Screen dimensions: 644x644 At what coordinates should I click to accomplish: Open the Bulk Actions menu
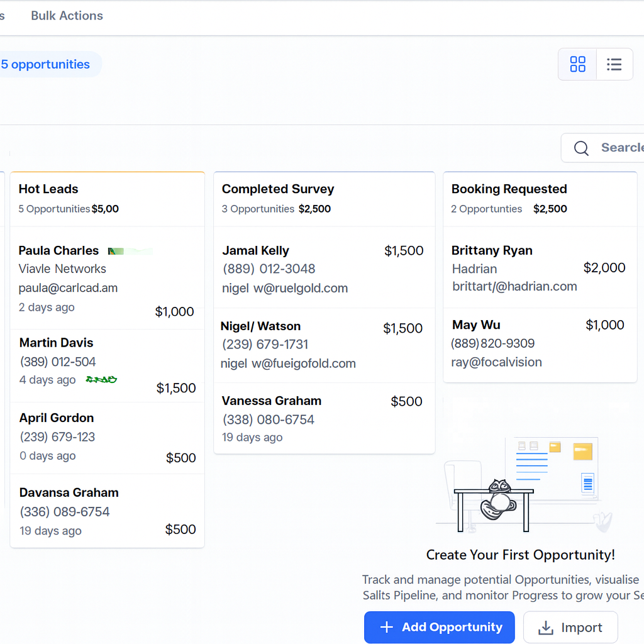coord(67,16)
